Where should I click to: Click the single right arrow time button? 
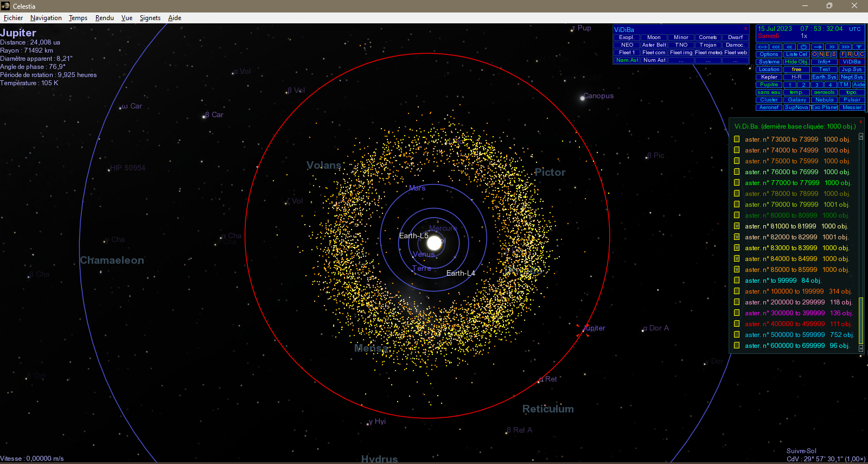coord(818,47)
